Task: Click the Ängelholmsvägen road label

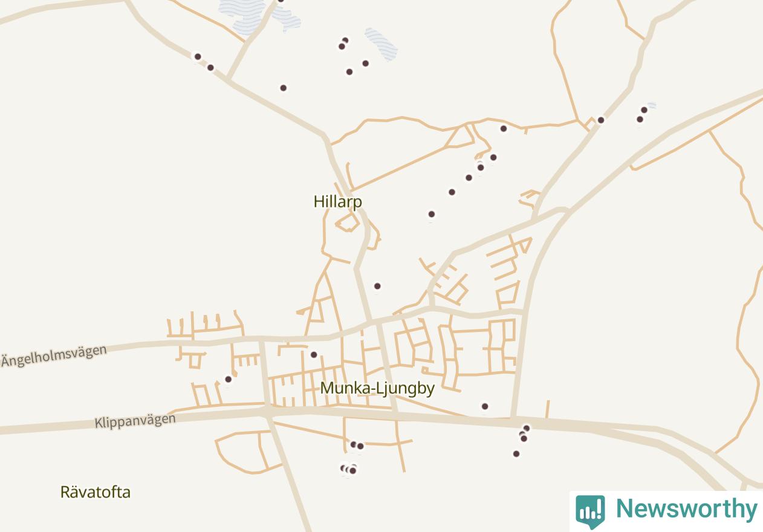Action: [x=54, y=356]
